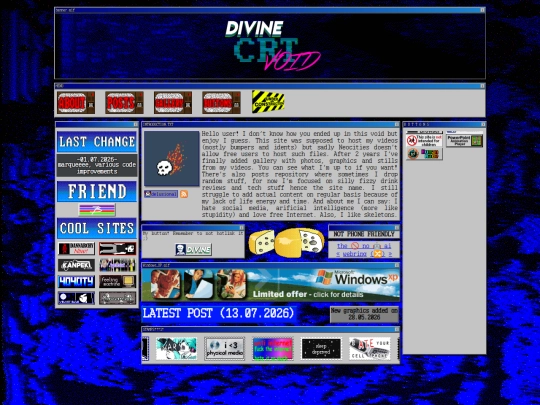Click the not intended for children badge
Image resolution: width=540 pixels, height=405 pixels.
[x=424, y=141]
